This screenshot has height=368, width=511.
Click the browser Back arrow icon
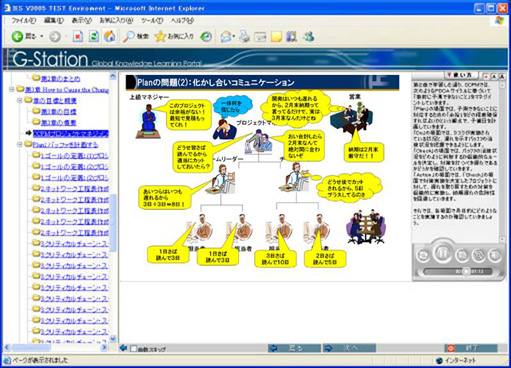pos(17,36)
